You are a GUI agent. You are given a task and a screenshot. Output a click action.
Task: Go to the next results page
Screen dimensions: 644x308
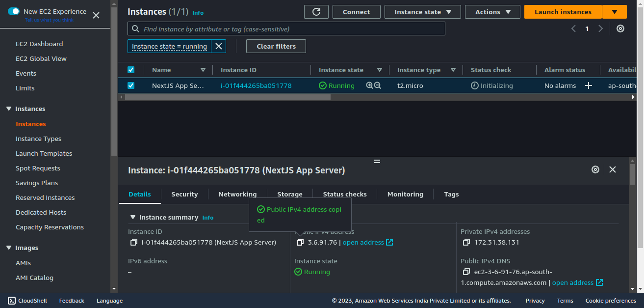(600, 28)
